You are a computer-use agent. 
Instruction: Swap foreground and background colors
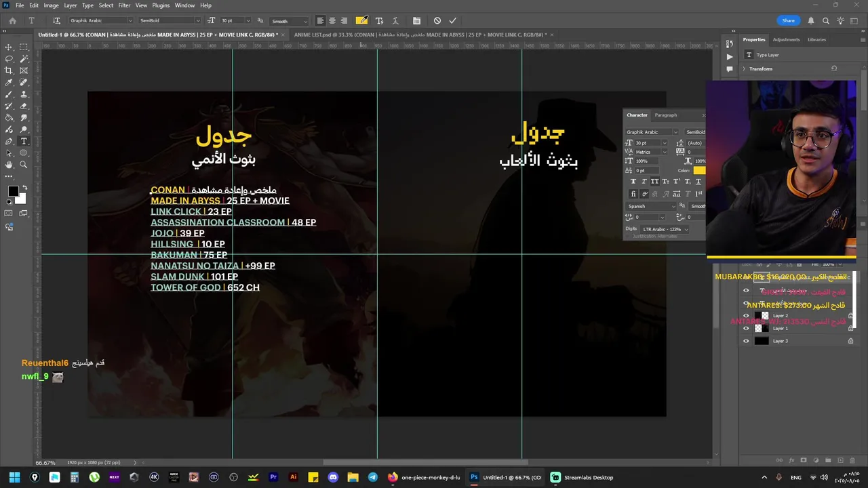click(x=24, y=188)
